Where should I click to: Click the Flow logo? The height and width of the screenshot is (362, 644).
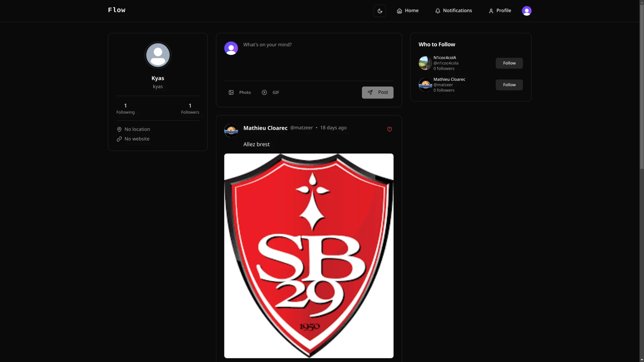pos(117,10)
